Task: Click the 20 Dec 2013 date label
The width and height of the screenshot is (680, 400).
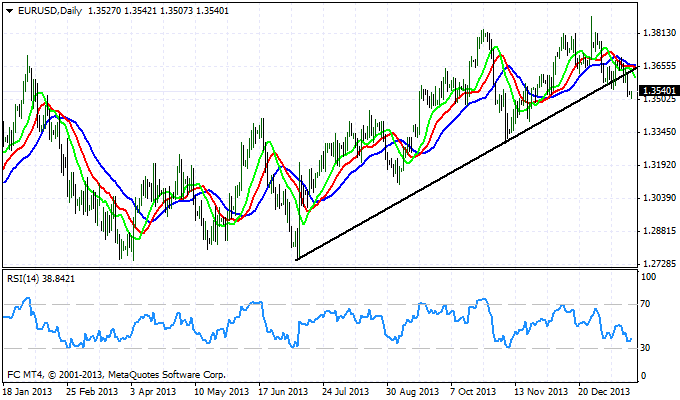Action: coord(605,392)
